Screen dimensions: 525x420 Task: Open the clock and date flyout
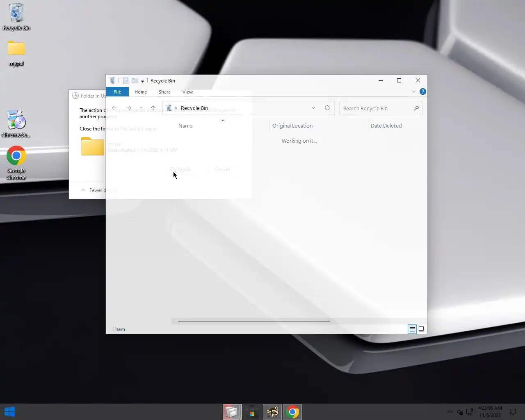pyautogui.click(x=490, y=412)
